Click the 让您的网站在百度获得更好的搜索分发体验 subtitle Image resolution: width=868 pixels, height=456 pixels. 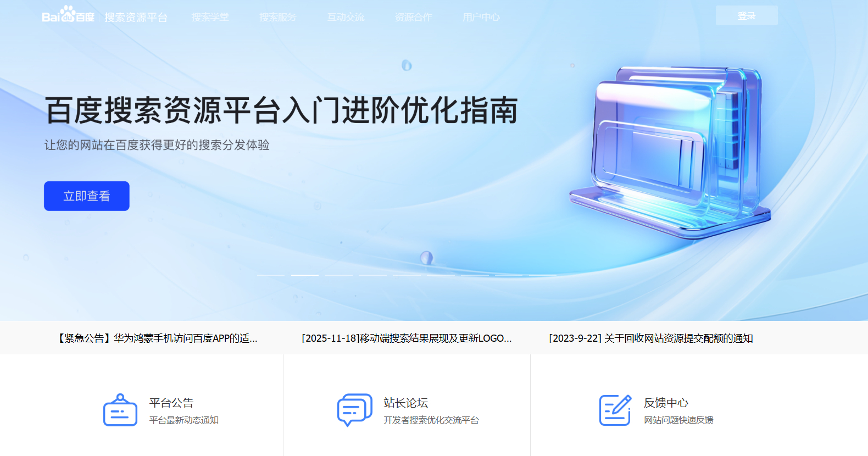[x=157, y=145]
